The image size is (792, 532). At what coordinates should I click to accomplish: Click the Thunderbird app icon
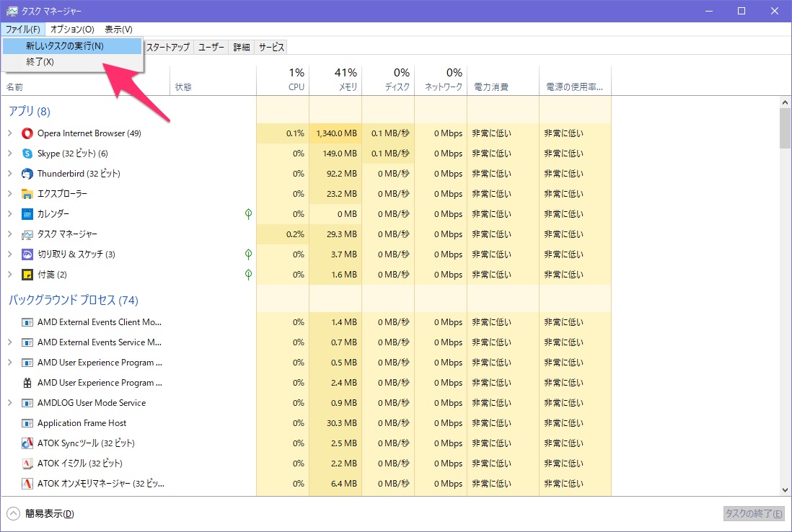coord(27,174)
